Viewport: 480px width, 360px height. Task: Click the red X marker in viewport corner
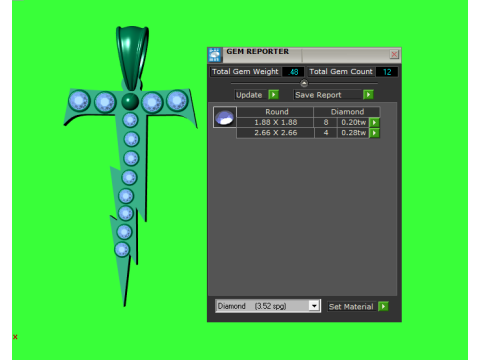pos(15,337)
